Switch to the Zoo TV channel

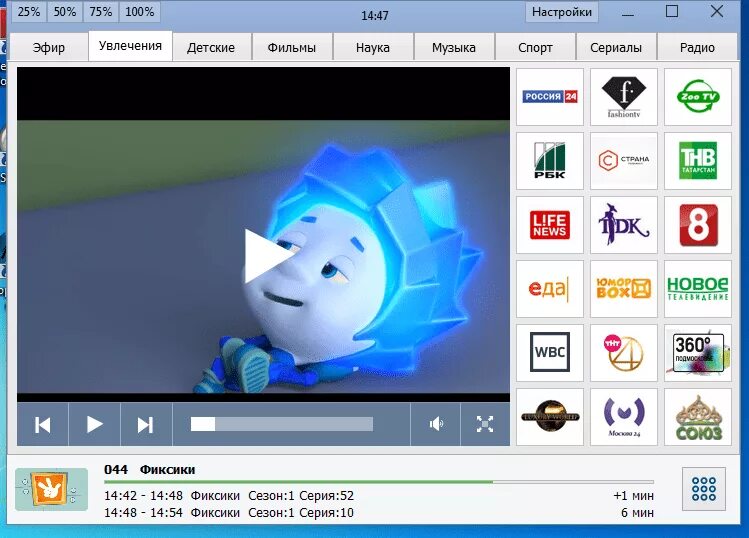pyautogui.click(x=698, y=97)
